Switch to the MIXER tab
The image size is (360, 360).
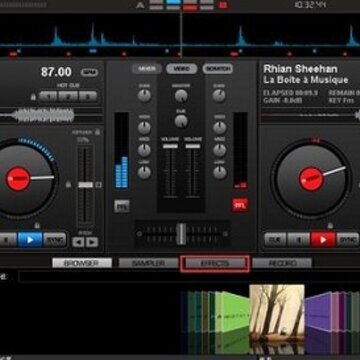click(147, 69)
